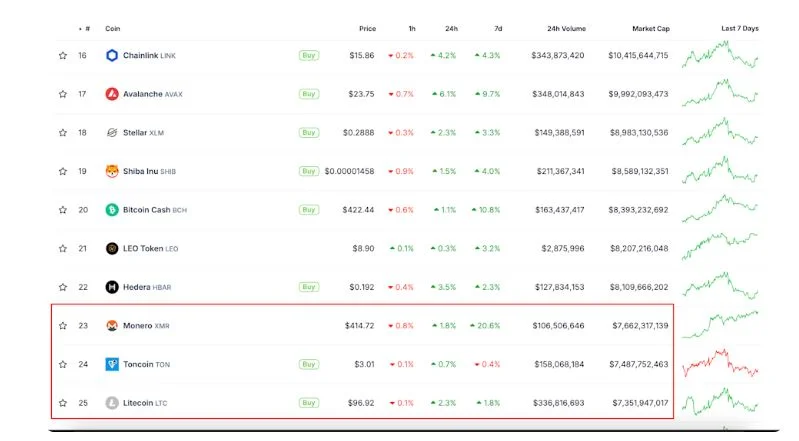Click the black Hedera H logo
799x441 pixels.
pyautogui.click(x=112, y=287)
